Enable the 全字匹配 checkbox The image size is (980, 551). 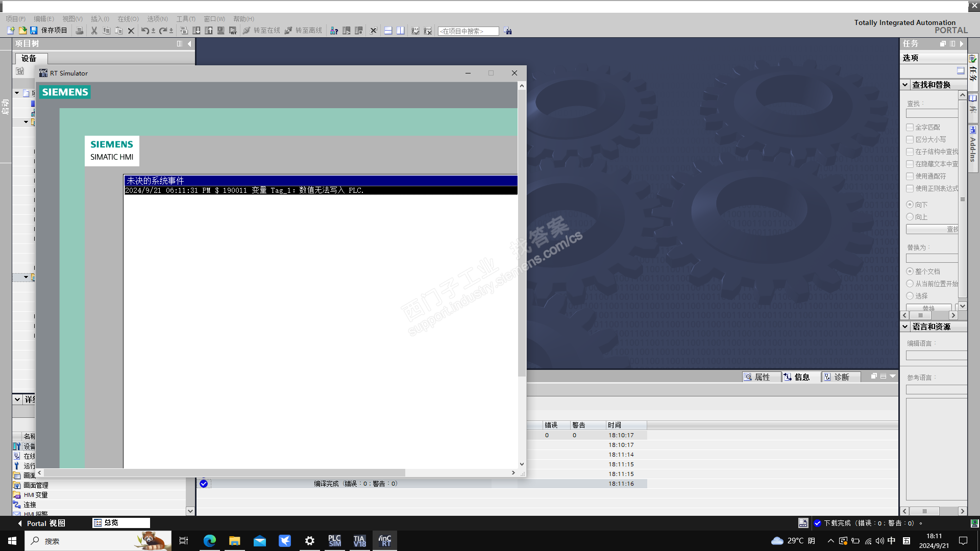point(910,127)
